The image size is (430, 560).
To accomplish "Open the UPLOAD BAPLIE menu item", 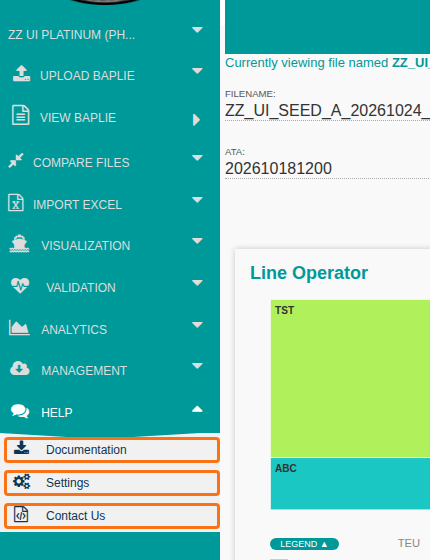I will pos(88,76).
